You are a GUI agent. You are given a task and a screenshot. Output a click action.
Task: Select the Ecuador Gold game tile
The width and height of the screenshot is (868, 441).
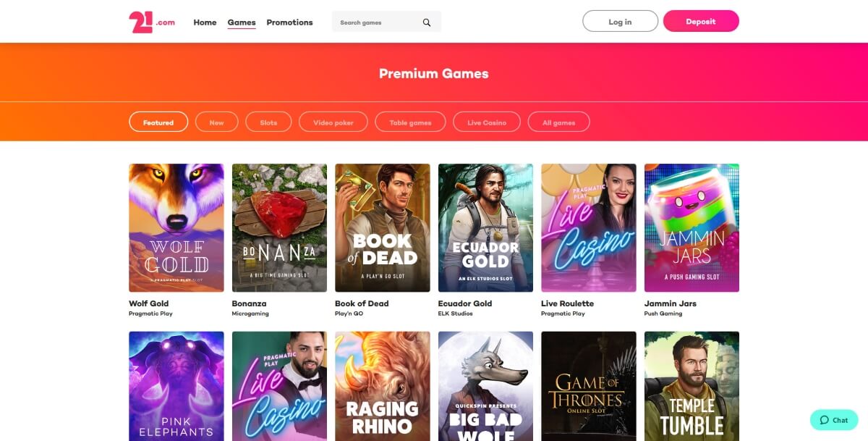click(x=485, y=228)
